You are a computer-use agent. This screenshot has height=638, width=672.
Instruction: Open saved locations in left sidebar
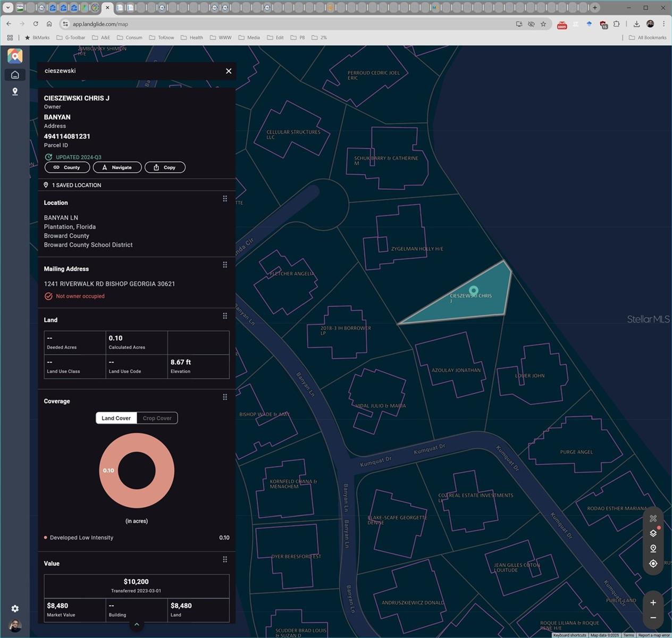[15, 91]
